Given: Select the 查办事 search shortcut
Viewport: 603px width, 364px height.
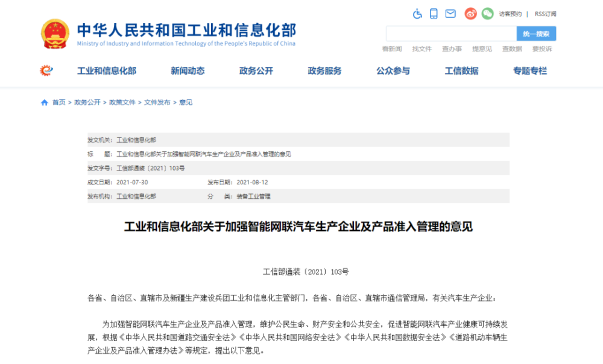Looking at the screenshot, I should (452, 49).
